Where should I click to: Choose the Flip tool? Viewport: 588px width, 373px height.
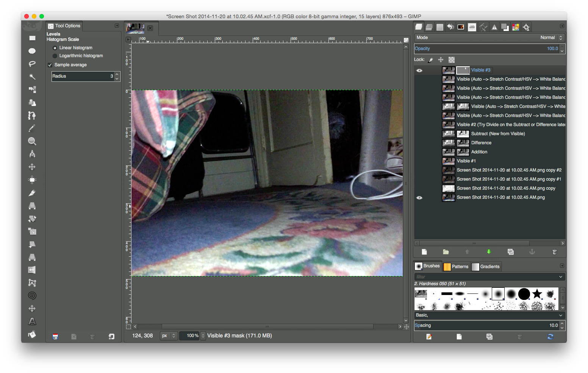point(32,270)
